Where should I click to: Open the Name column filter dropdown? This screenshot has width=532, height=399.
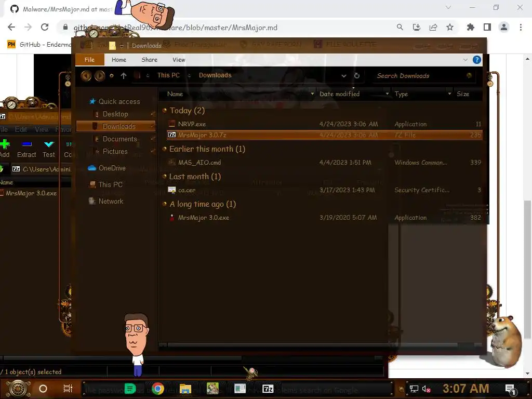coord(312,94)
